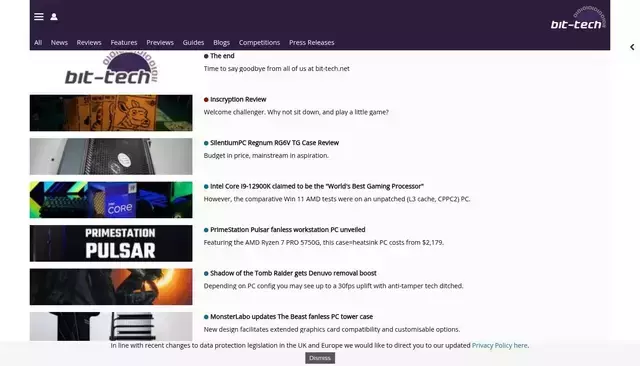Image resolution: width=640 pixels, height=366 pixels.
Task: Click red category dot beside Inscryption Review
Action: coord(206,100)
